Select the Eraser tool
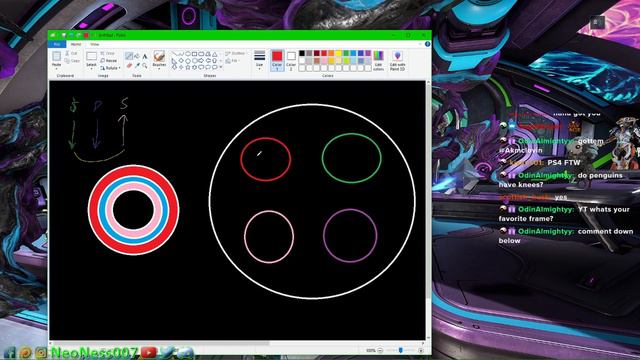The height and width of the screenshot is (360, 640). (129, 65)
